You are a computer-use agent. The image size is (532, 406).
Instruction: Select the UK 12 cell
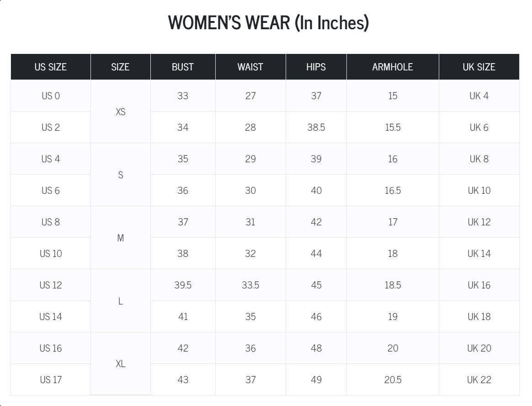click(x=479, y=222)
